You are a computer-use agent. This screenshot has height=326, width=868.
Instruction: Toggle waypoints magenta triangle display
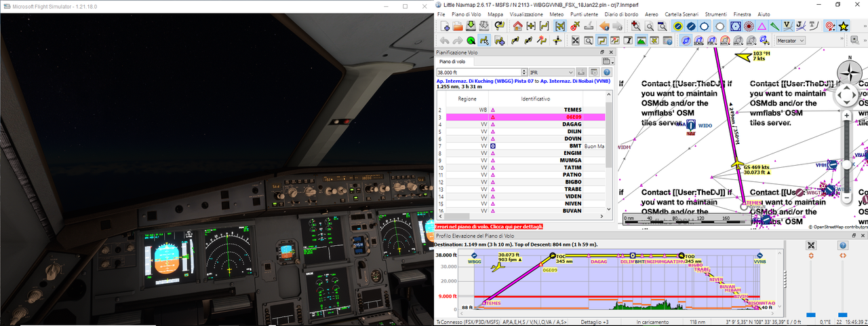762,26
